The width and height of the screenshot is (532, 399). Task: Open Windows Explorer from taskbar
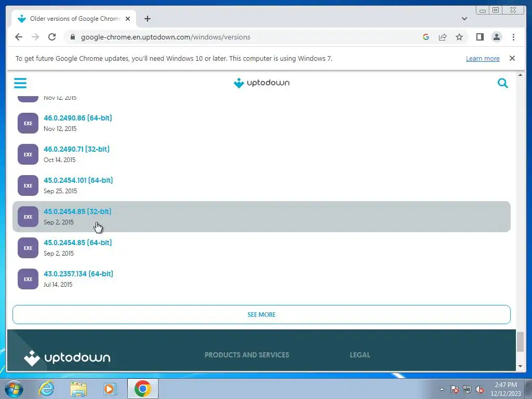pos(78,389)
